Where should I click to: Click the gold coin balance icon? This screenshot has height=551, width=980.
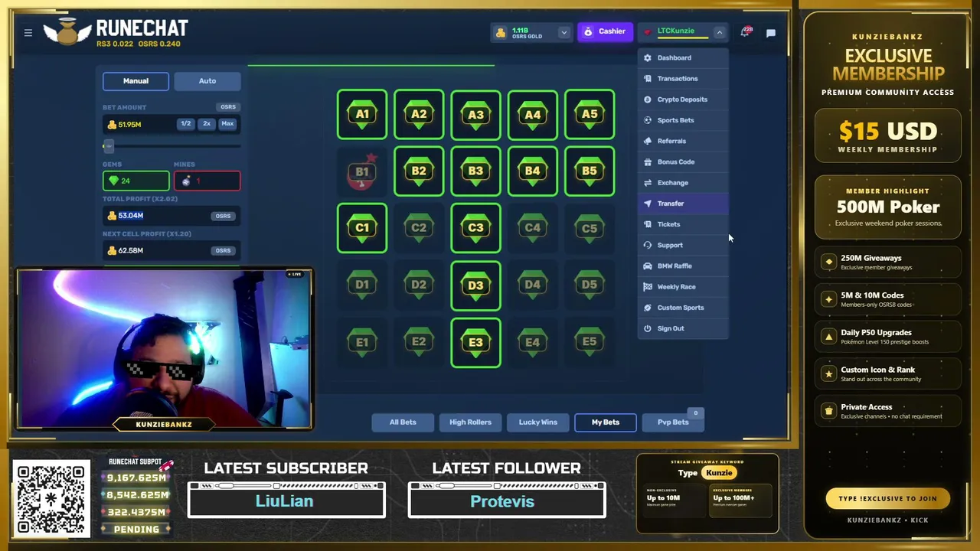pyautogui.click(x=501, y=32)
